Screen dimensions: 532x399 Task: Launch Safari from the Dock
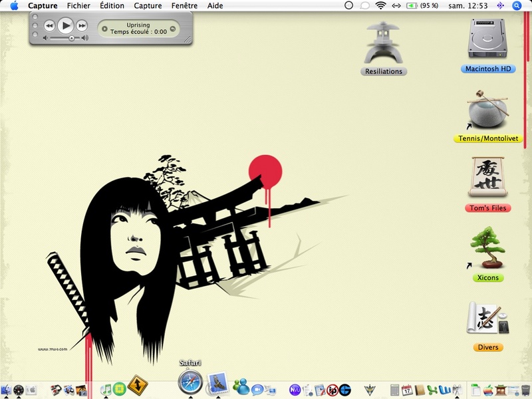point(190,382)
